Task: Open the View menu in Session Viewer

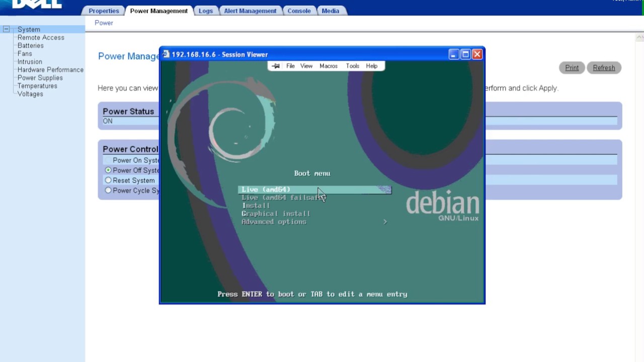Action: (306, 66)
